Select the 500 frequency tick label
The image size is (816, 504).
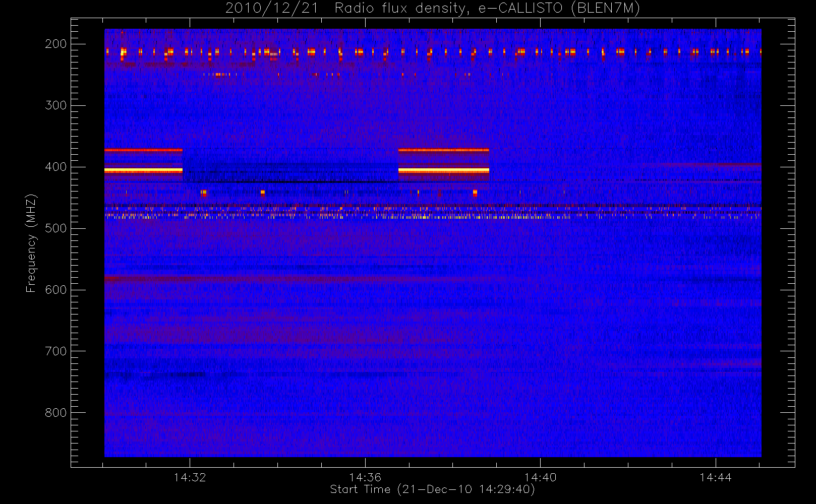56,228
